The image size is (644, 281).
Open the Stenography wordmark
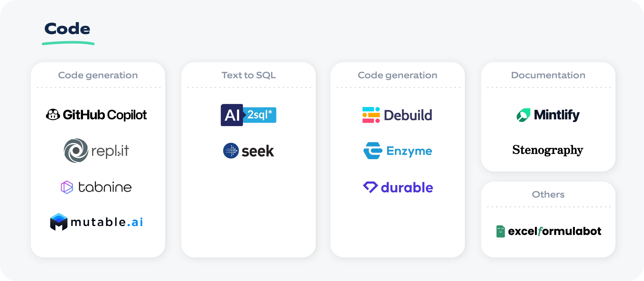tap(548, 150)
